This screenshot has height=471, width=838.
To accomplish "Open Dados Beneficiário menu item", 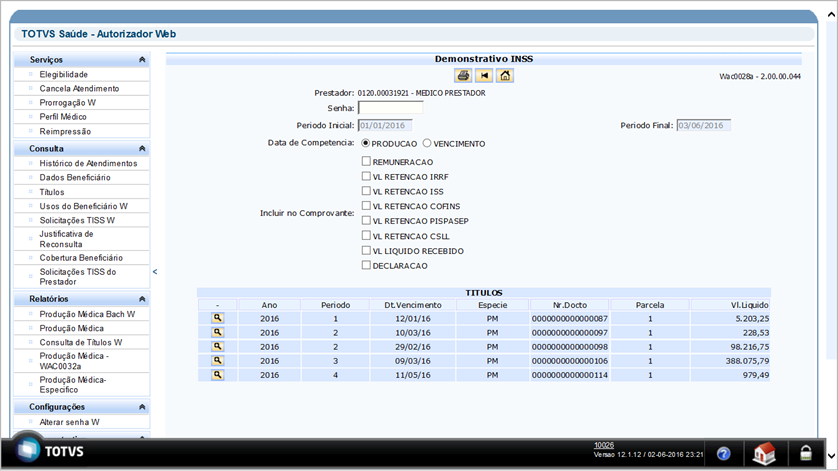I will click(75, 177).
